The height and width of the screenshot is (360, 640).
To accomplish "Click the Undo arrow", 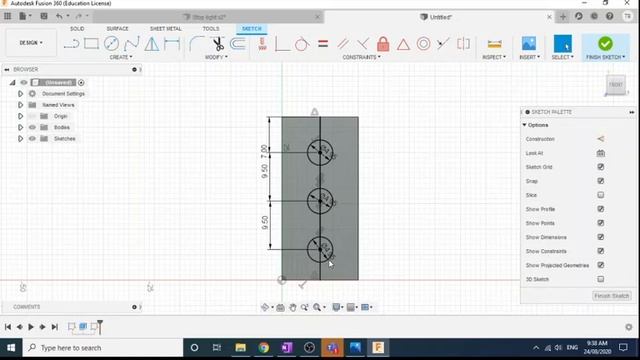I will [x=59, y=16].
